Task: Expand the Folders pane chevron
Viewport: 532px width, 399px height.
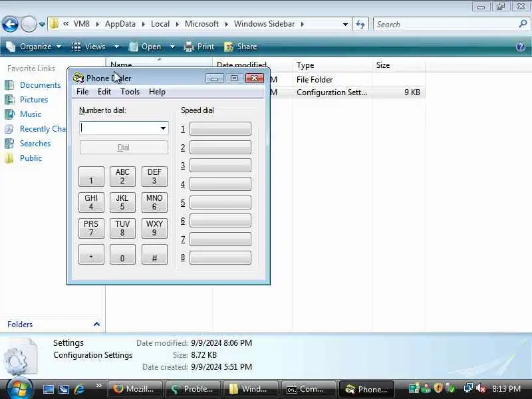Action: pos(96,324)
